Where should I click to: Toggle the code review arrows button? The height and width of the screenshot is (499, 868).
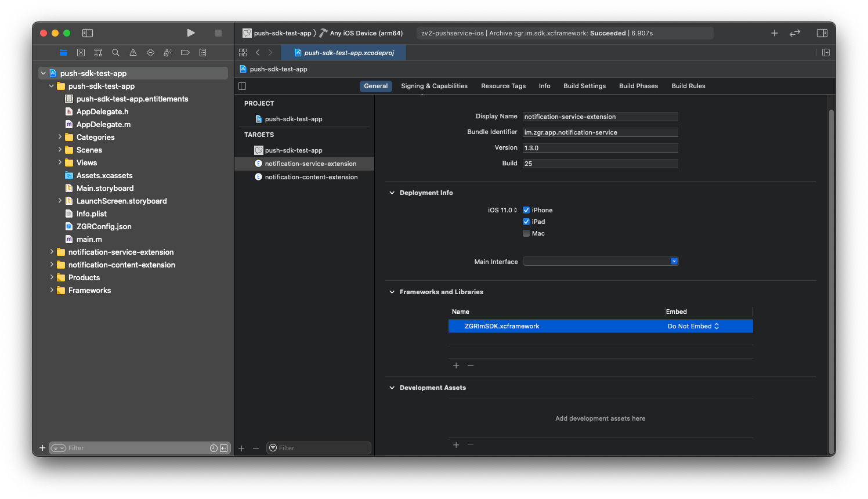click(x=795, y=33)
